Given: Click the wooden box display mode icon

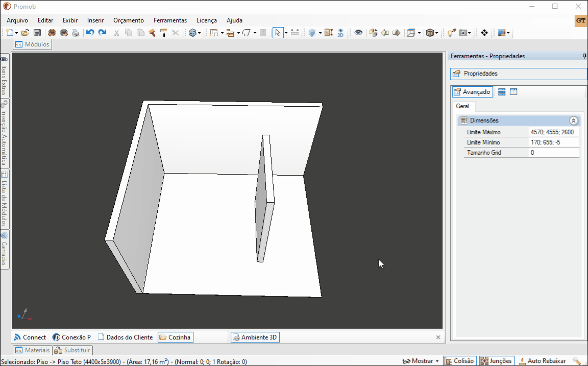Looking at the screenshot, I should tap(430, 33).
